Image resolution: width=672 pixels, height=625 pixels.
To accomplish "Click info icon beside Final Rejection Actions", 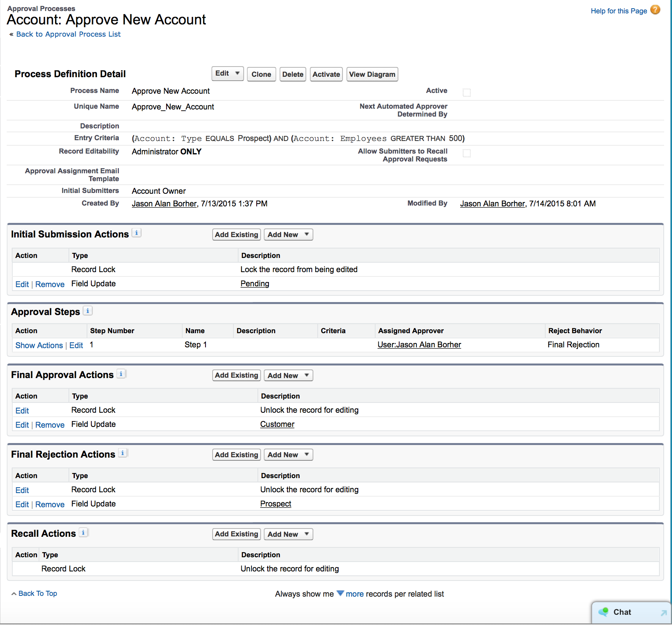I will coord(122,453).
